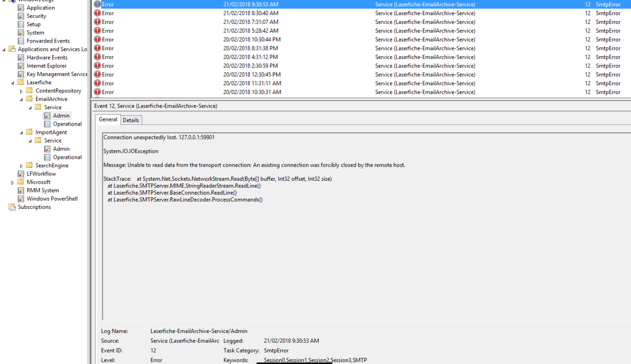Viewport: 631px width, 364px height.
Task: Select Internet Explorer log icon
Action: (21, 66)
